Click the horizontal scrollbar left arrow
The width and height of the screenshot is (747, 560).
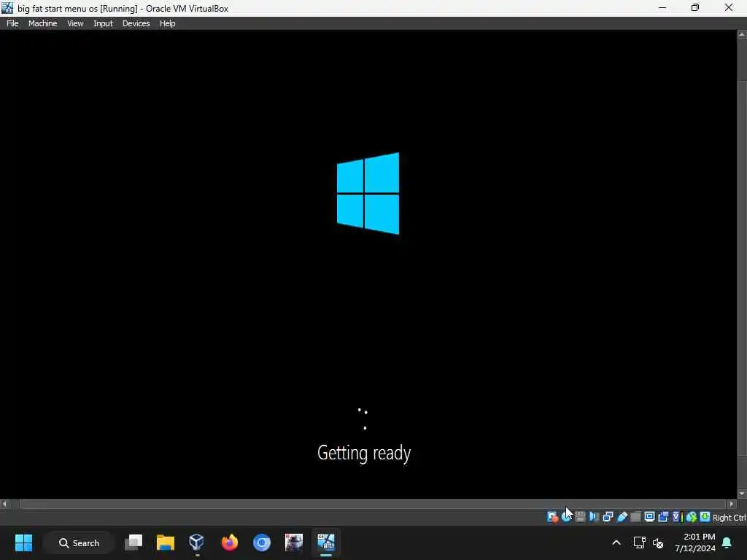(x=4, y=504)
